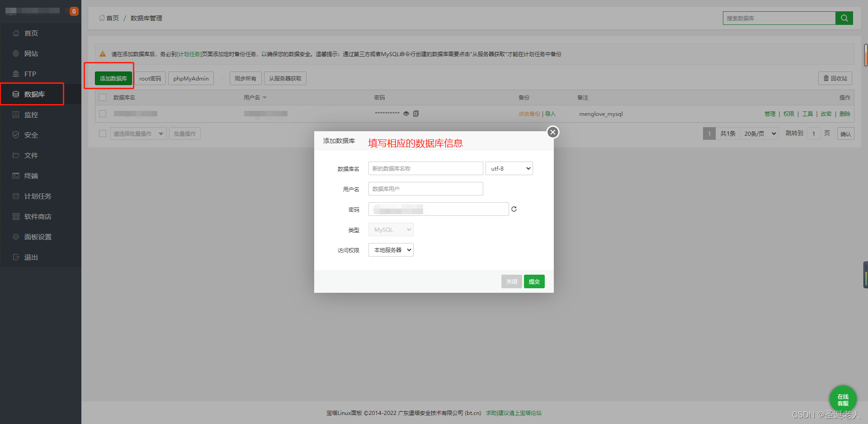
Task: Click the gear icon beside 面板设置
Action: (16, 237)
